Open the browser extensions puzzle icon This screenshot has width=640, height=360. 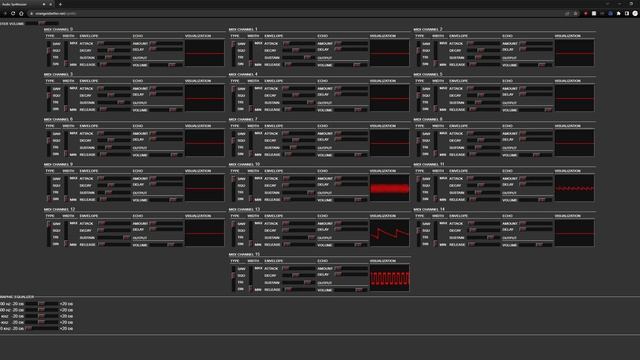(619, 13)
